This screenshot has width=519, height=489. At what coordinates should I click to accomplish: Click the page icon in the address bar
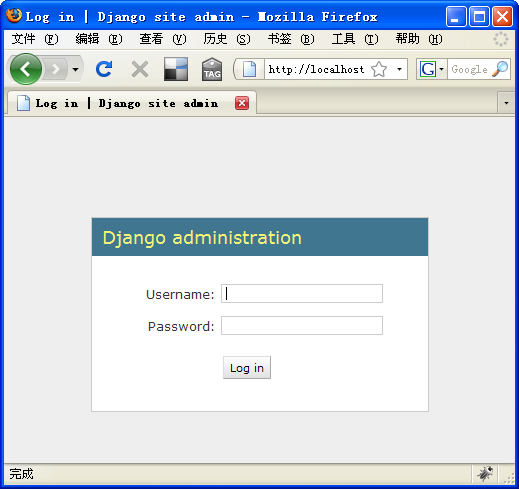click(x=249, y=69)
